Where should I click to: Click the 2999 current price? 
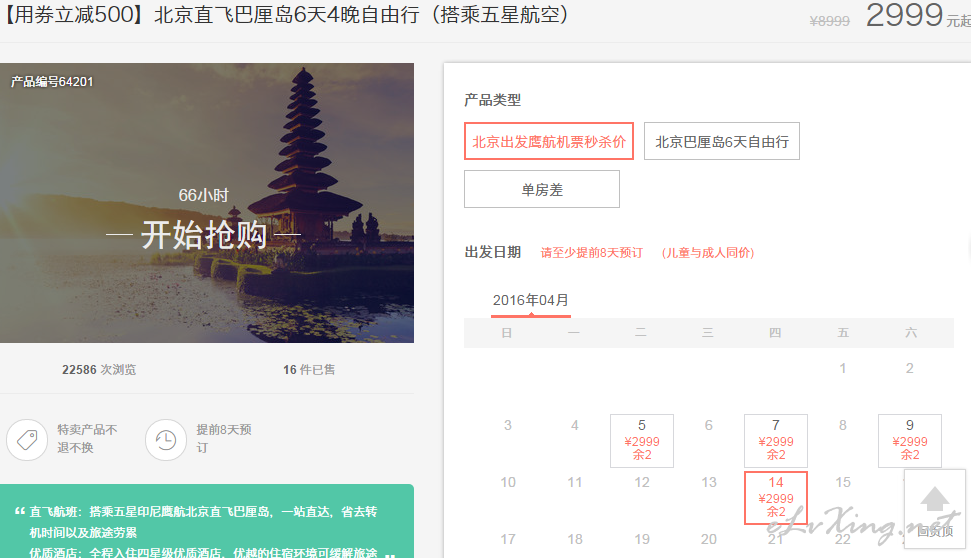[x=904, y=15]
